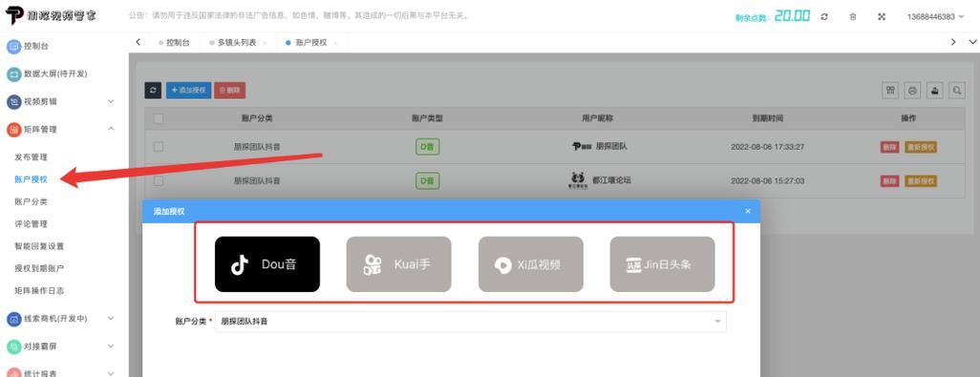
Task: Click the search icon in table toolbar
Action: click(957, 90)
